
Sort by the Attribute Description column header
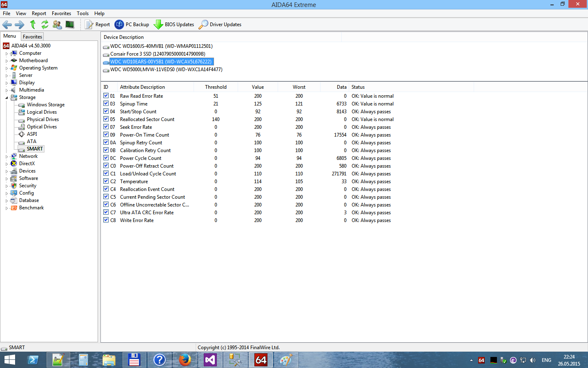(156, 87)
